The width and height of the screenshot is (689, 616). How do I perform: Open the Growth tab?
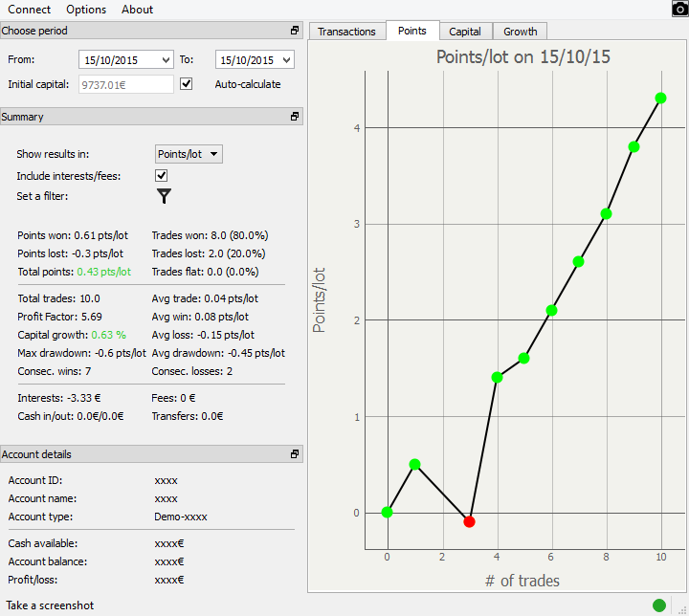tap(521, 32)
